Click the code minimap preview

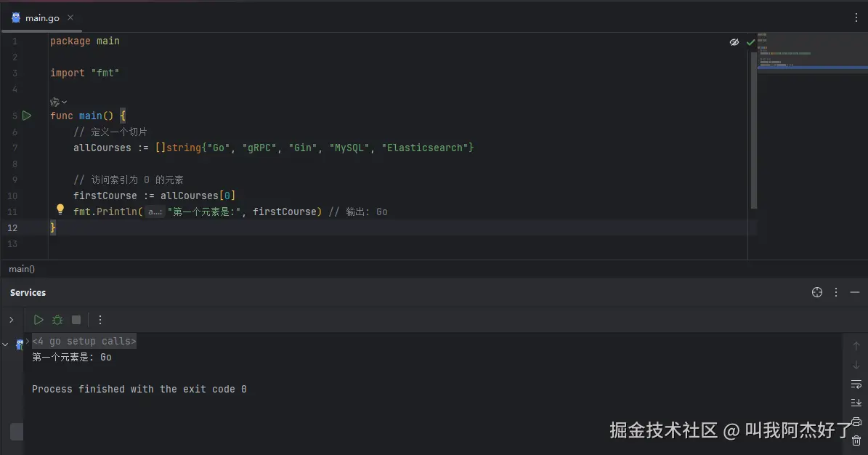812,54
